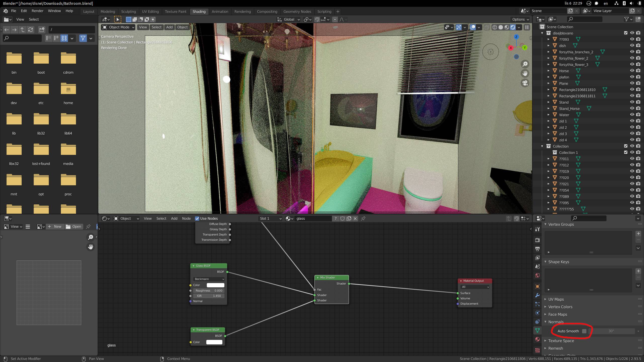This screenshot has width=644, height=362.
Task: Click the viewport pan hand gizmo
Action: click(x=525, y=73)
